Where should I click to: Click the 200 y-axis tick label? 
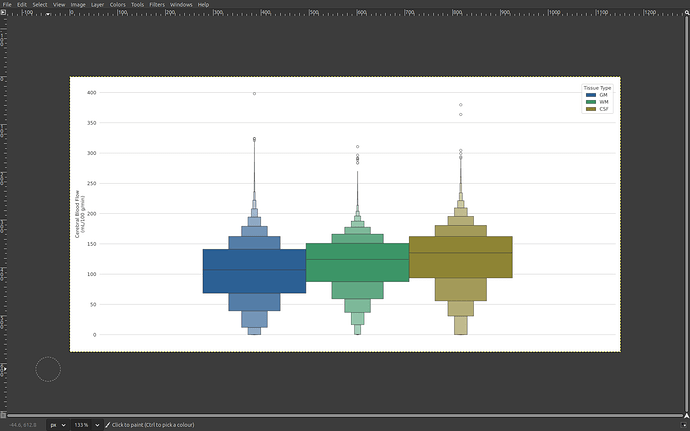tap(92, 214)
